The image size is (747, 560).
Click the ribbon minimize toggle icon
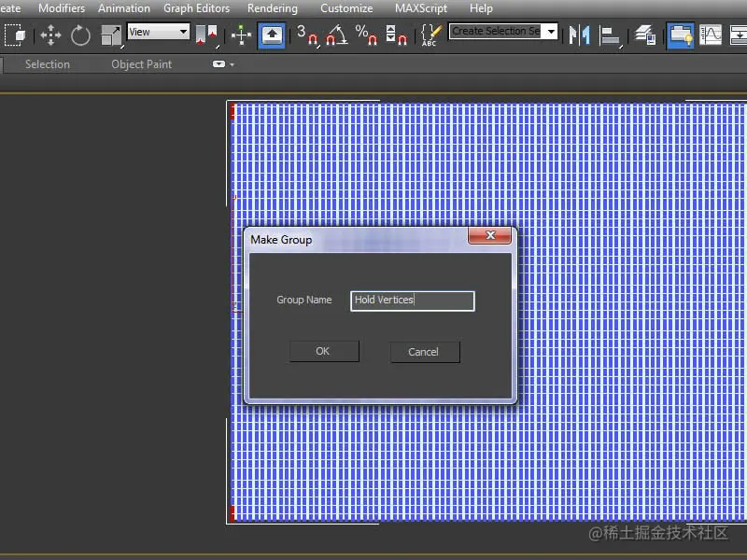tap(218, 64)
